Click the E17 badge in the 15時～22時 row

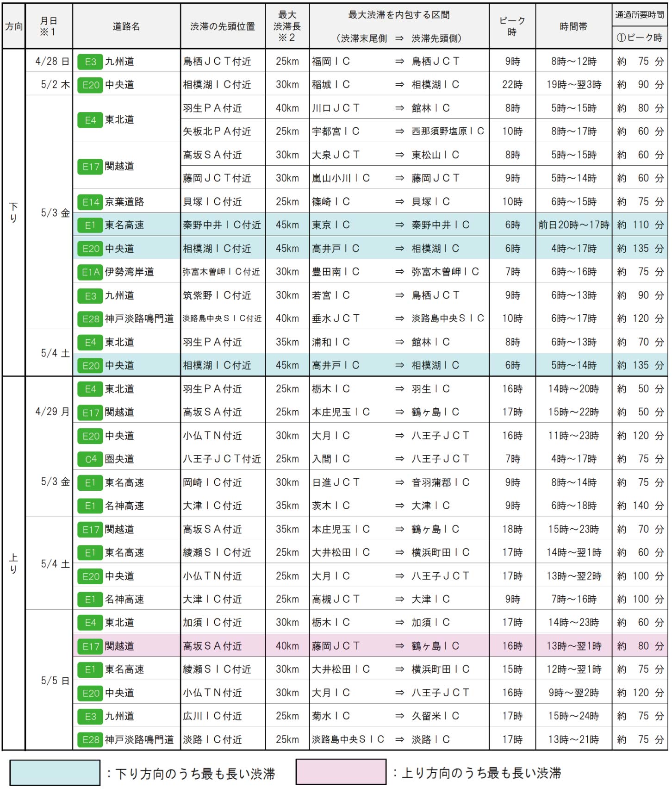[x=90, y=413]
